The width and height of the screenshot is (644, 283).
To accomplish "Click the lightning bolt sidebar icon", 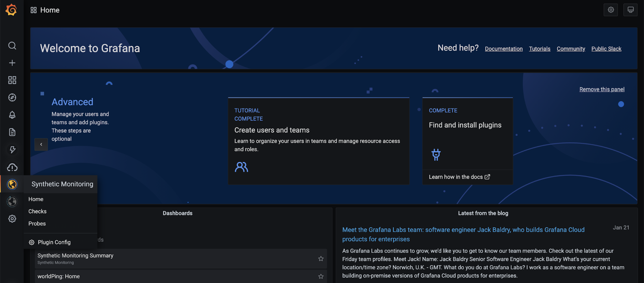I will tap(12, 150).
